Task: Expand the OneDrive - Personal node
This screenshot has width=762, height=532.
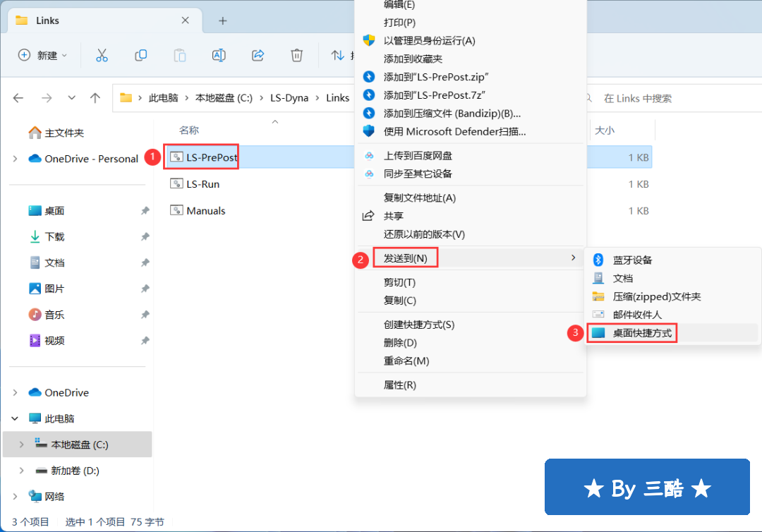Action: [x=15, y=159]
